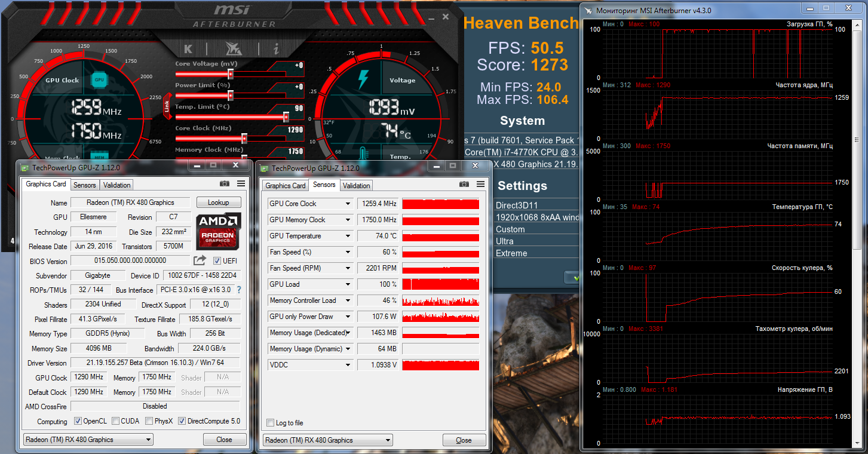Click the Afterburner monitoring window title icon
This screenshot has width=868, height=454.
pyautogui.click(x=590, y=10)
